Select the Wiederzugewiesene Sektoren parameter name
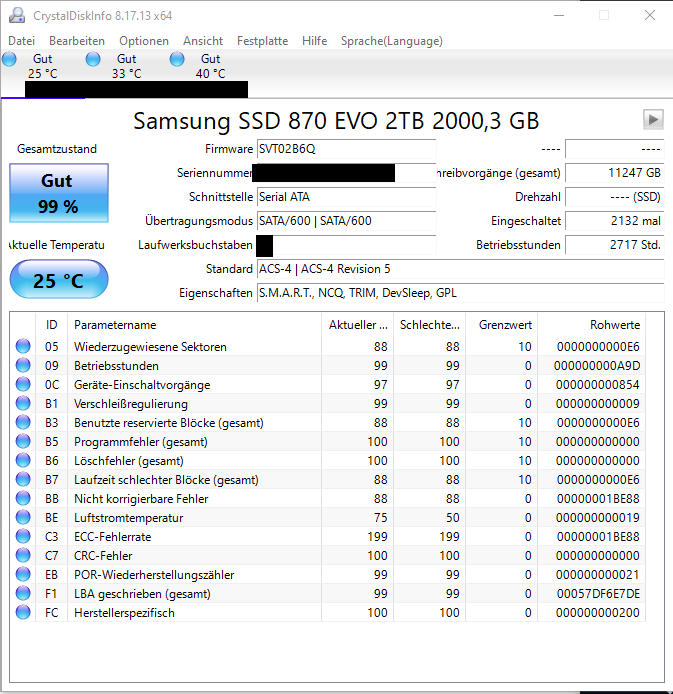Viewport: 673px width, 694px height. 150,347
